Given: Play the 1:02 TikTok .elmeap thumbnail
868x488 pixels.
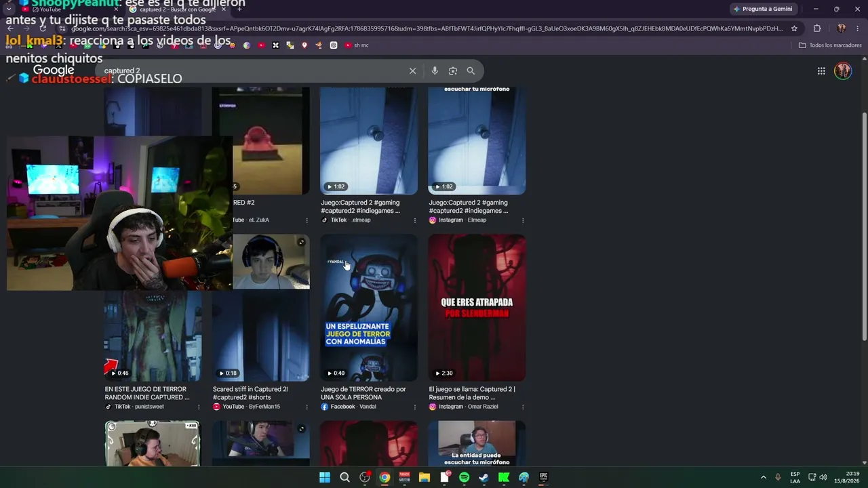Looking at the screenshot, I should (369, 141).
